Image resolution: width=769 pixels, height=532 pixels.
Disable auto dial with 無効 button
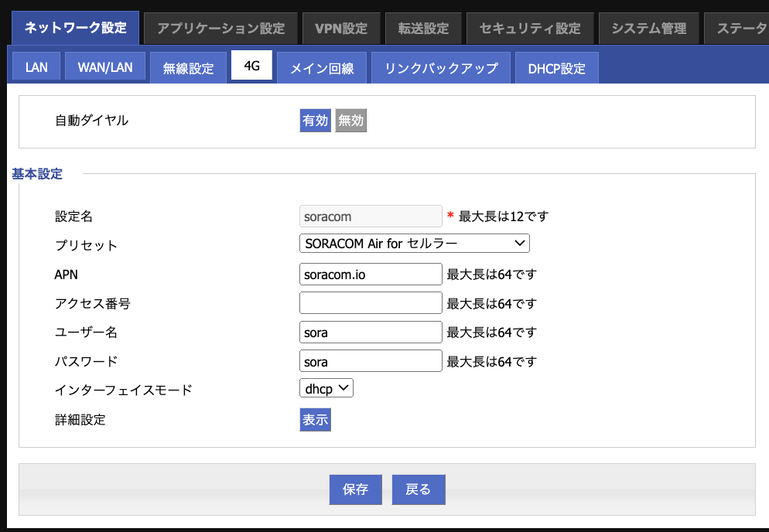click(x=350, y=120)
